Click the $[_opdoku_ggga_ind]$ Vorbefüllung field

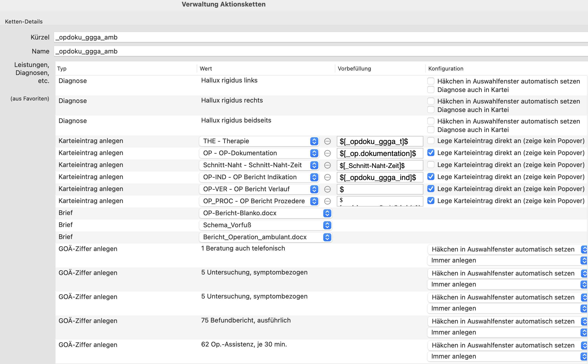[380, 177]
